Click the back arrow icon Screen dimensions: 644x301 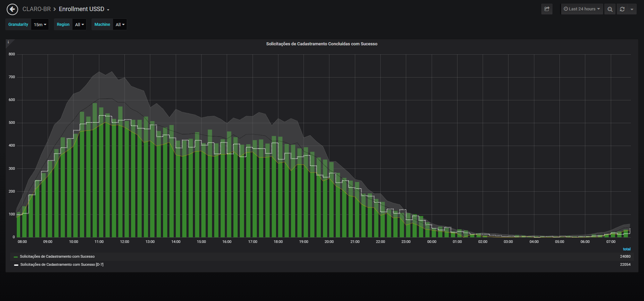click(x=12, y=9)
